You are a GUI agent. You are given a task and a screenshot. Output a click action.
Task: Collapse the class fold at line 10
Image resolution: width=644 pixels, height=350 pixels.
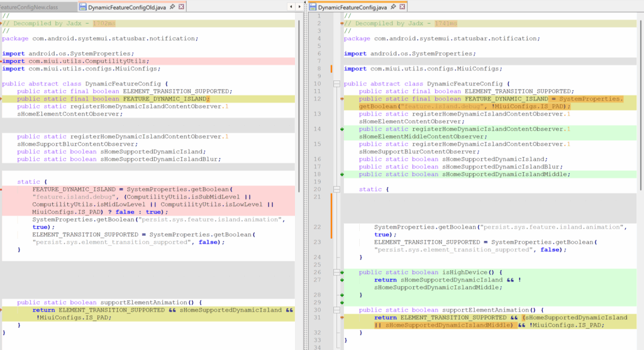coord(337,84)
